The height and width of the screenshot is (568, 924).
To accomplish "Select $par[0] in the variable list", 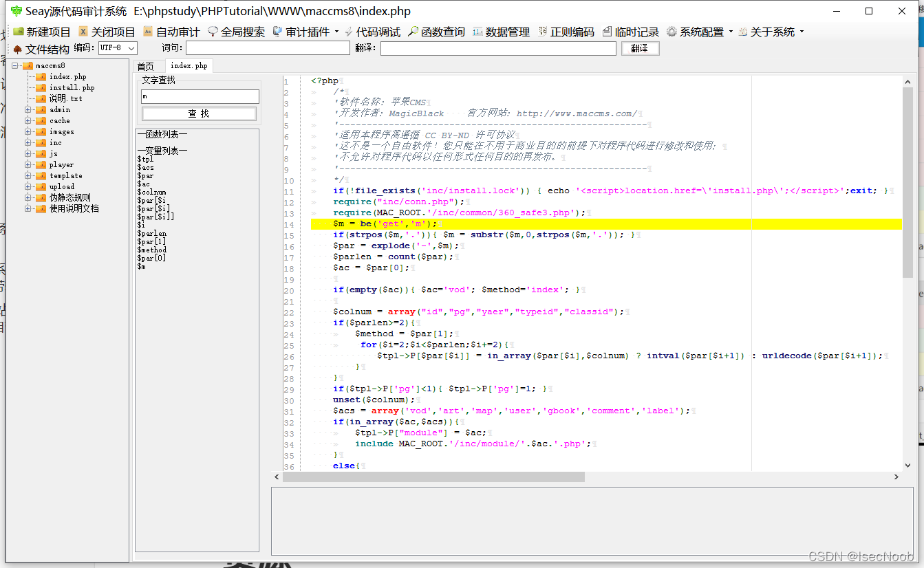I will (151, 259).
